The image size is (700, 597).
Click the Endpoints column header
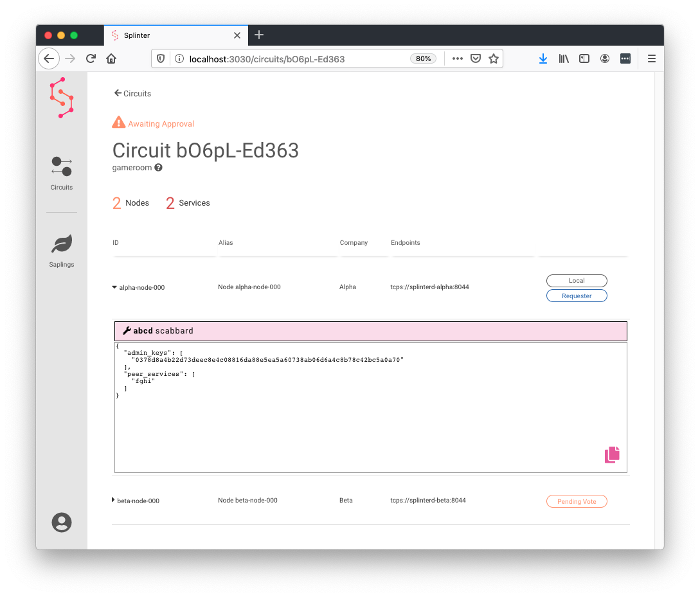(406, 243)
